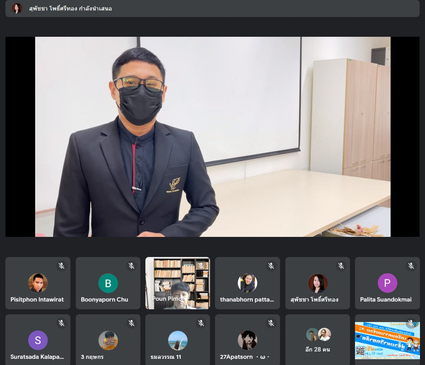Select the orange and blue banner thumbnail tile

tap(387, 340)
